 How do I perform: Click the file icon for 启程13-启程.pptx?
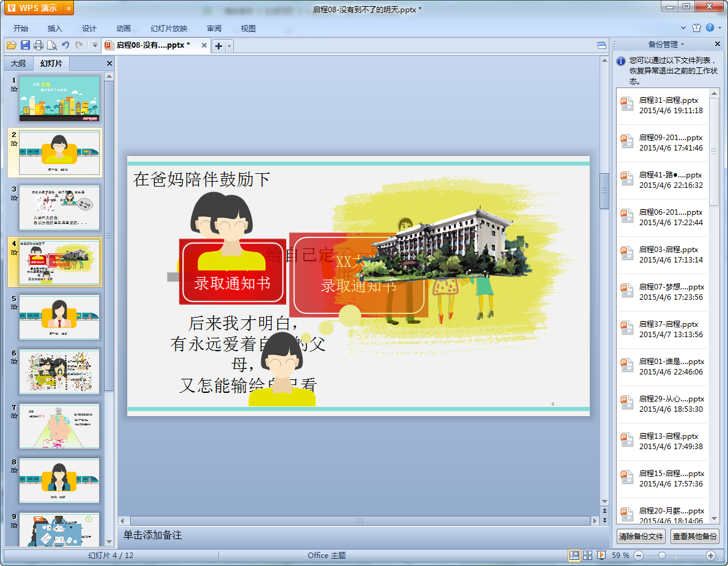click(627, 440)
